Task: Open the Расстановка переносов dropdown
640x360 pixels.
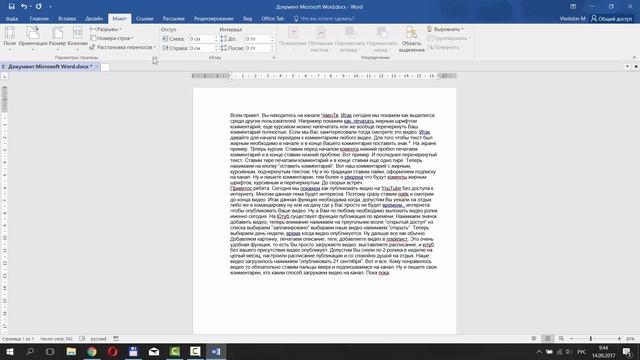Action: pyautogui.click(x=122, y=47)
